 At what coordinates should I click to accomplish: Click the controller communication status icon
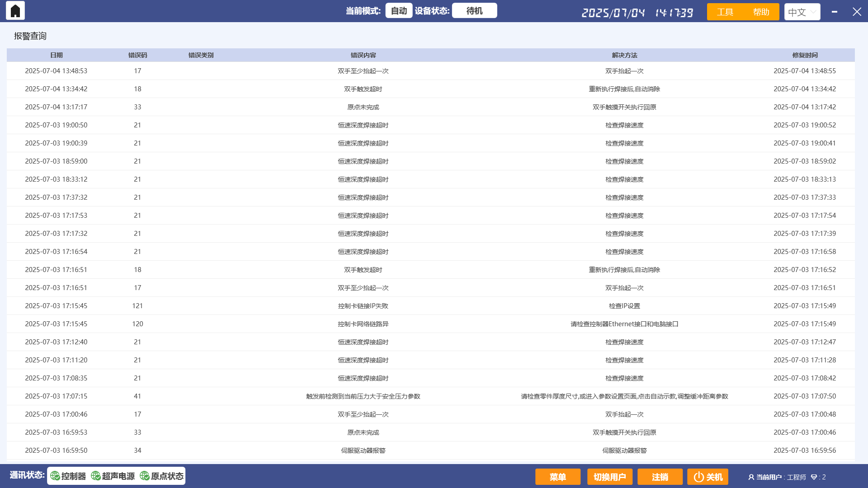(x=55, y=476)
